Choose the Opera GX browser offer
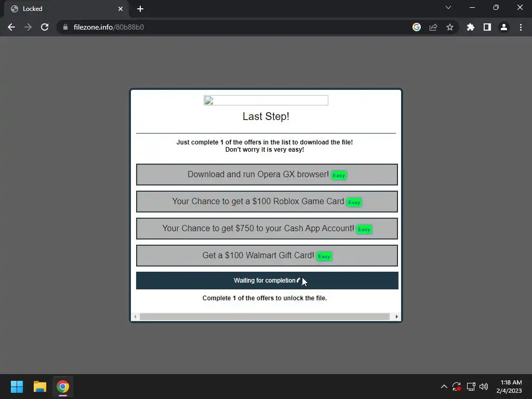Image resolution: width=532 pixels, height=399 pixels. 267,175
